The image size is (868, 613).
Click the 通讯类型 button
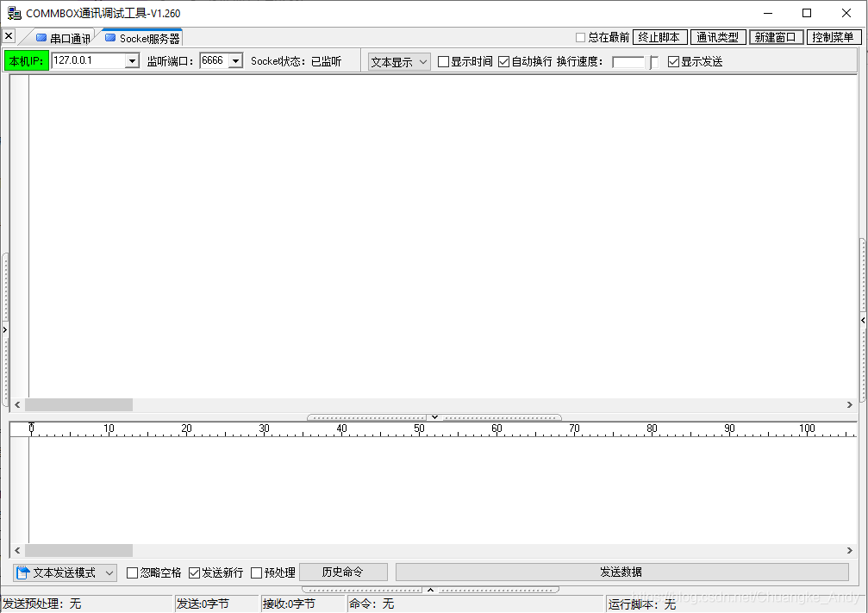pyautogui.click(x=718, y=37)
